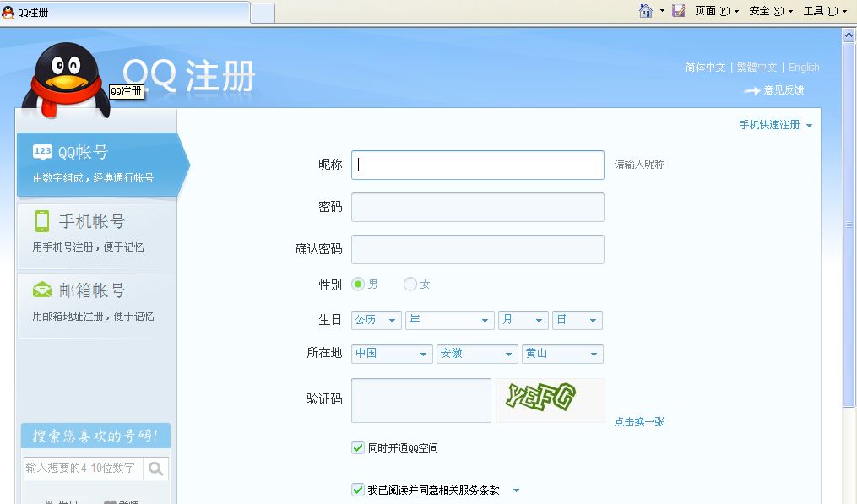Click the green phone icon for 手机帐号
This screenshot has width=857, height=504.
(x=42, y=221)
